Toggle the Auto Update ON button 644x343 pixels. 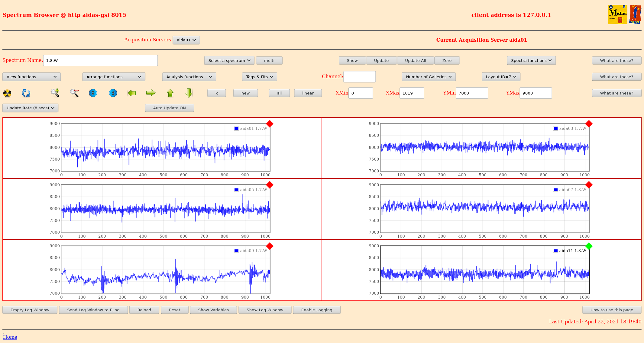tap(169, 108)
